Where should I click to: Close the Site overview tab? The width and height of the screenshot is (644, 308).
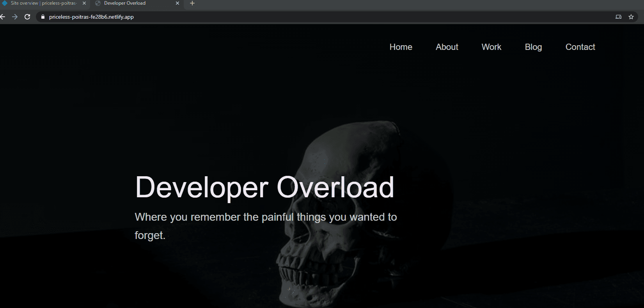pyautogui.click(x=84, y=3)
